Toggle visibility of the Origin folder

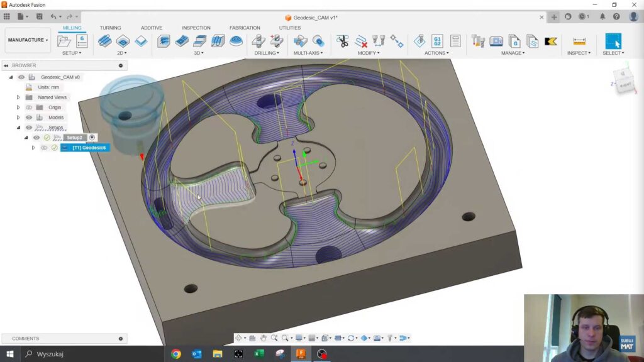point(29,107)
